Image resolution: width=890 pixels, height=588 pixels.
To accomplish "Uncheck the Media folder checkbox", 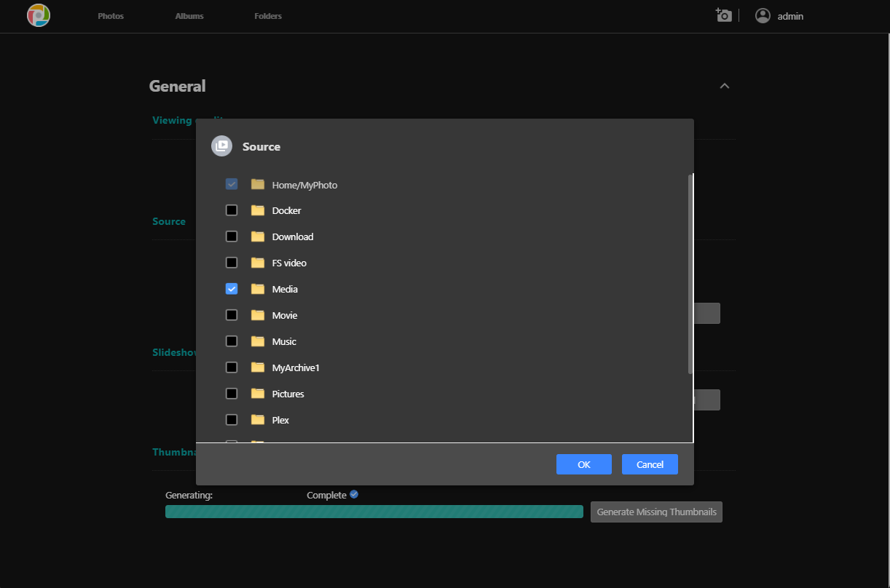I will click(232, 289).
